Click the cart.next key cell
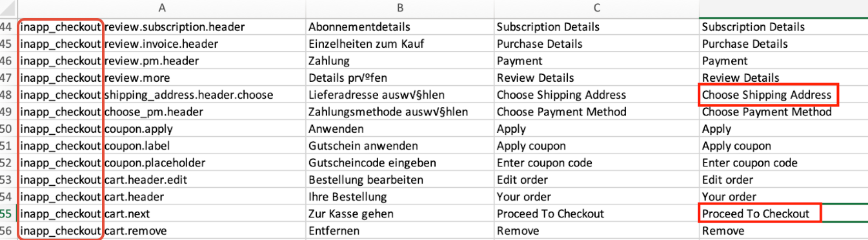 (204, 214)
